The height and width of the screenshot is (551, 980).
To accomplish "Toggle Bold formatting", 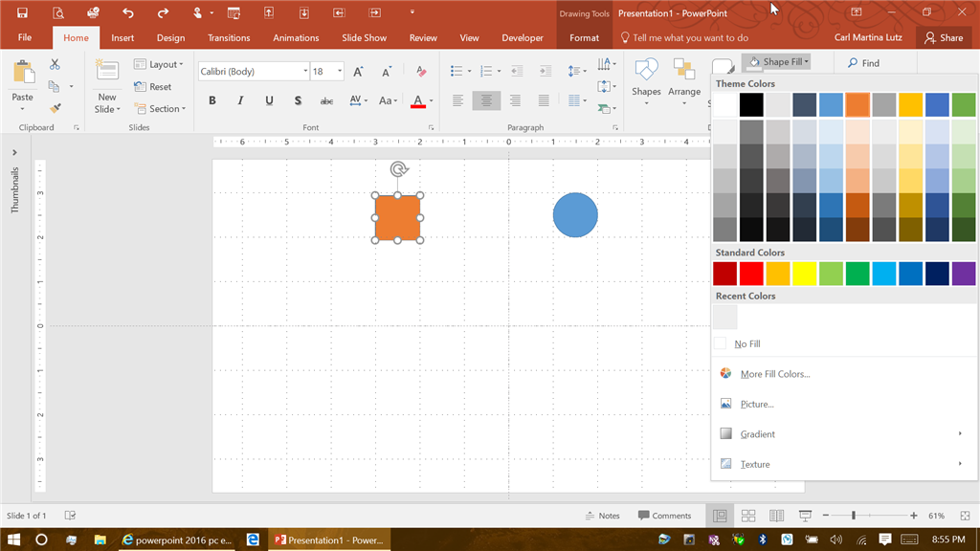I will [212, 100].
